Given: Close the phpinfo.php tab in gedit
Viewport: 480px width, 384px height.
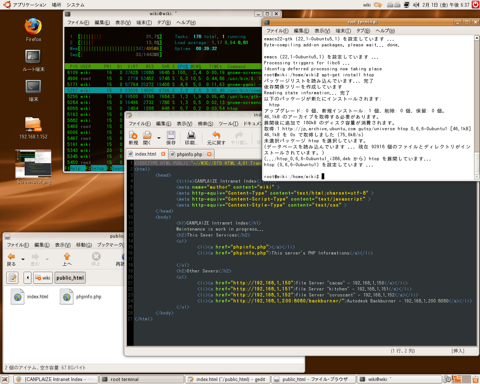Looking at the screenshot, I should (209, 154).
